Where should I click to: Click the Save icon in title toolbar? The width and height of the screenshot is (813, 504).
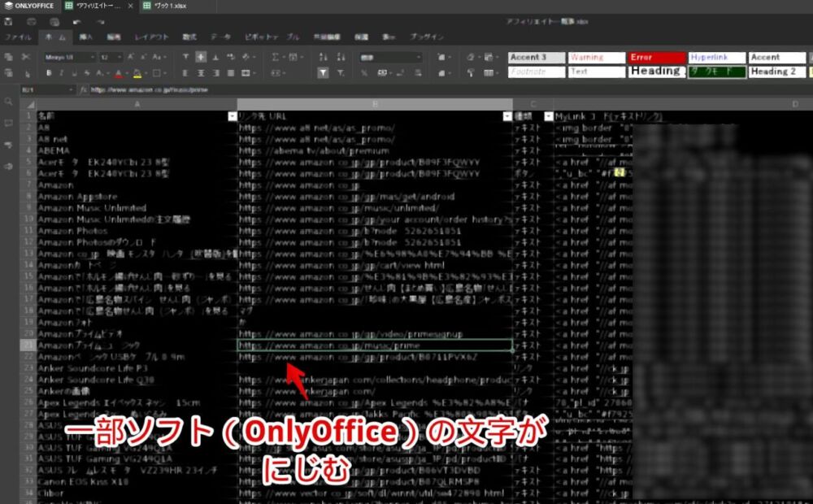tap(8, 22)
